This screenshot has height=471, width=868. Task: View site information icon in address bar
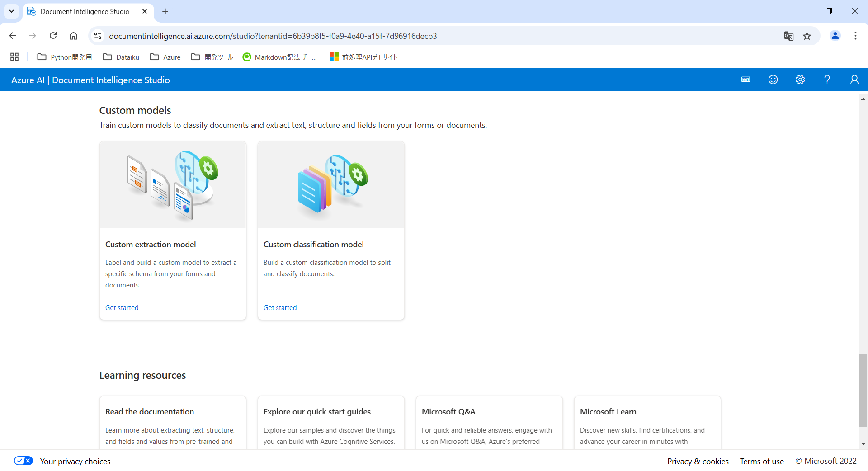coord(98,36)
